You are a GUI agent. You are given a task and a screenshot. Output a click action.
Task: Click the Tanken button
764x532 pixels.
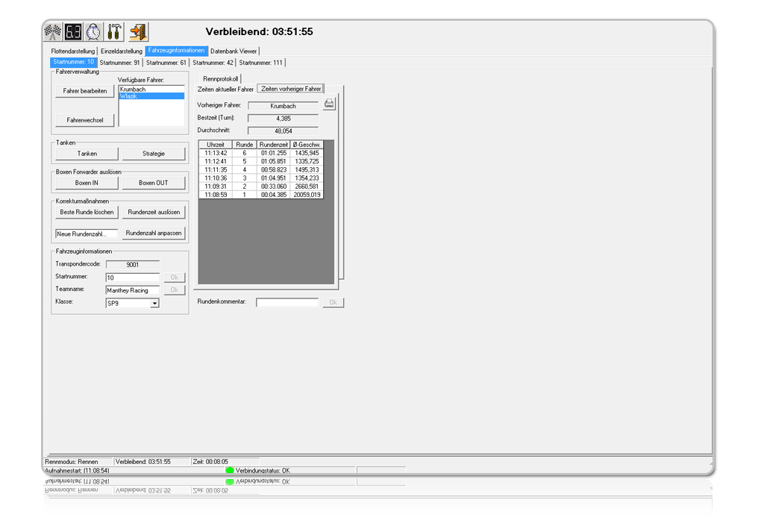click(87, 154)
